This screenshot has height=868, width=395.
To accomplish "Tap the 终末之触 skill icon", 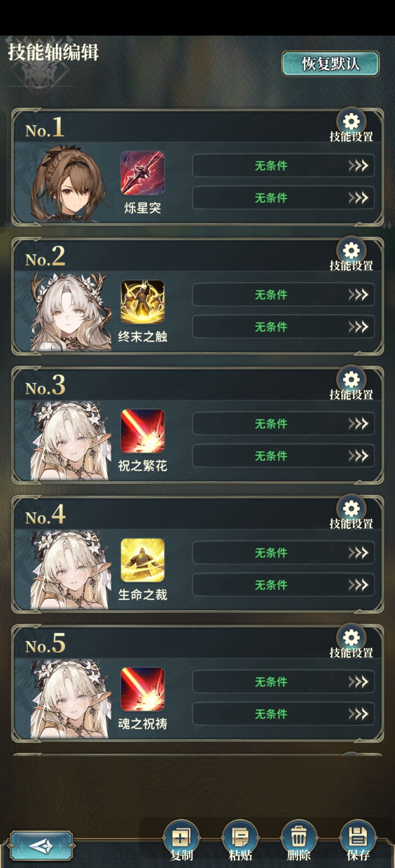I will click(143, 302).
